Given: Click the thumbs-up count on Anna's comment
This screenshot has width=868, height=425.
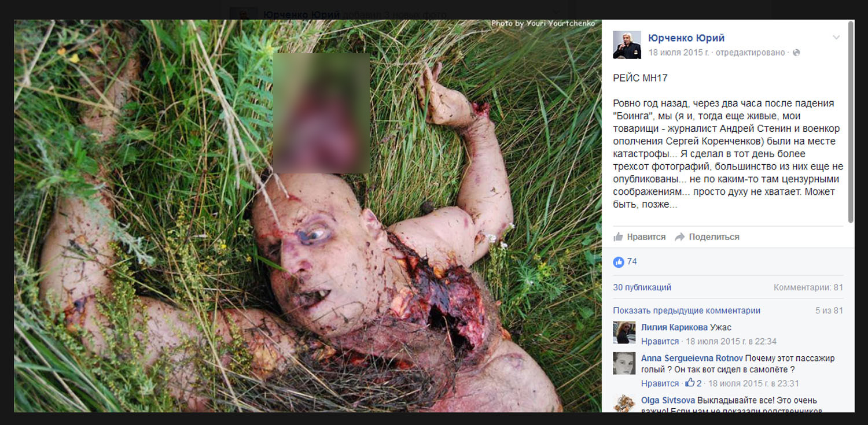Looking at the screenshot, I should click(x=693, y=383).
